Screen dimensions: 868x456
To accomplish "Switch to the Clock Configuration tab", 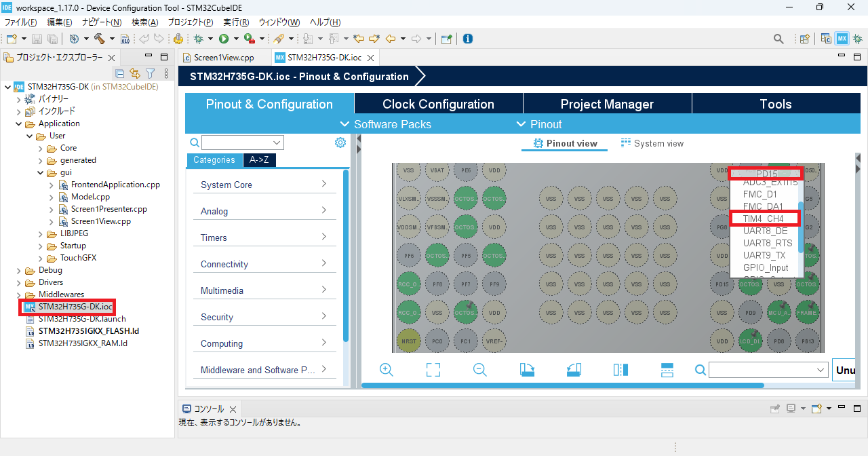I will pos(438,104).
